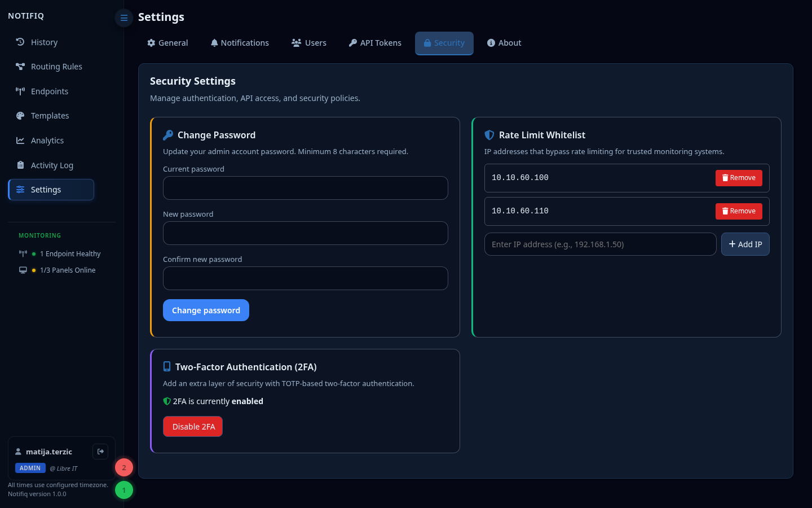This screenshot has width=812, height=508.
Task: Click the MONITORING section label
Action: click(x=39, y=235)
